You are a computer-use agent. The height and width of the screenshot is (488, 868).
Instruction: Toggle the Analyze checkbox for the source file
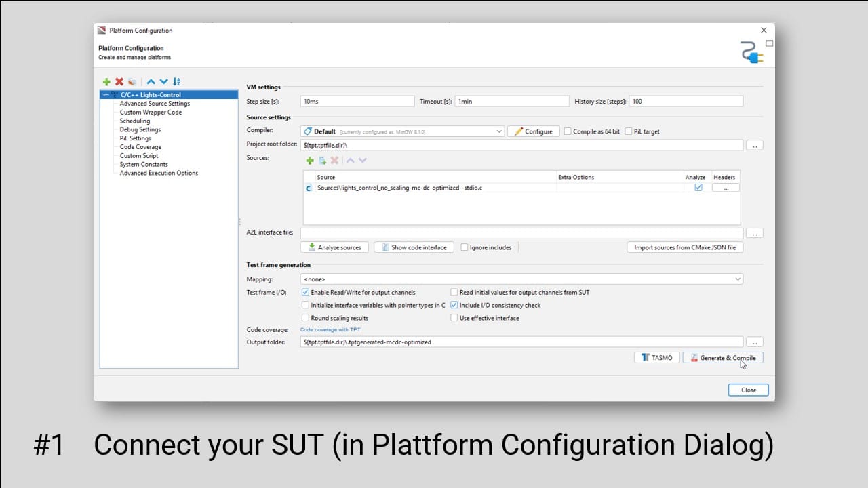pos(698,188)
